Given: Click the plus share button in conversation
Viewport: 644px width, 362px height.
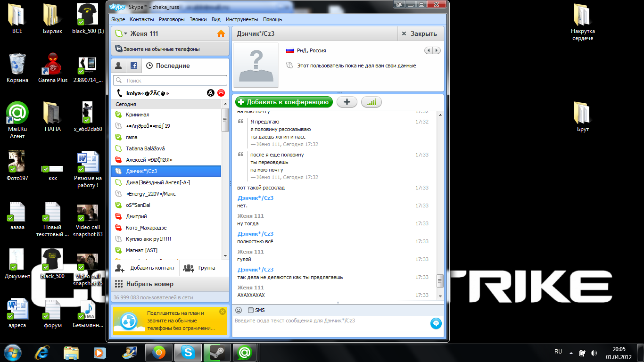Looking at the screenshot, I should [x=347, y=102].
